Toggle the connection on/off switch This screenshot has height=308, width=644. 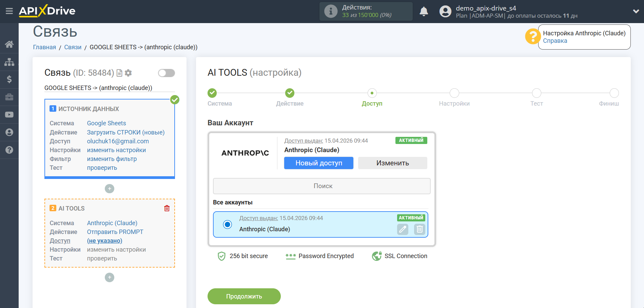pyautogui.click(x=166, y=73)
